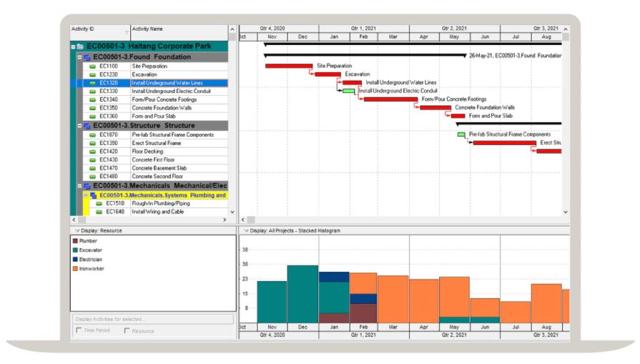
Task: Click the Haitang Corporate Park project folder icon
Action: pyautogui.click(x=80, y=46)
